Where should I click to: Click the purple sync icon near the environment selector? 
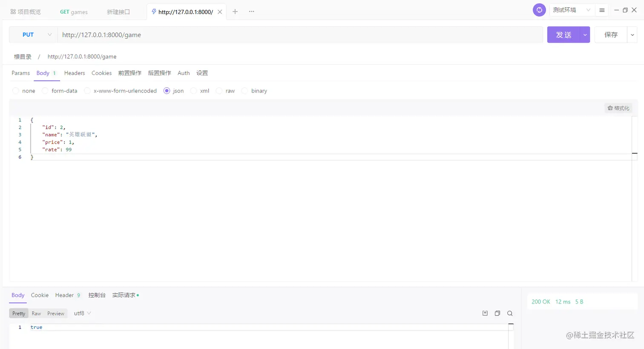tap(539, 10)
